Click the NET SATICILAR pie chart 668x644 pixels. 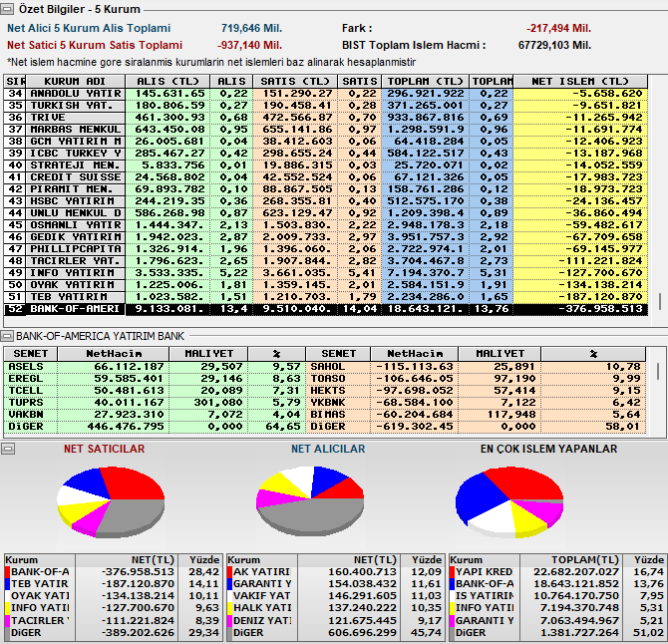tap(111, 501)
